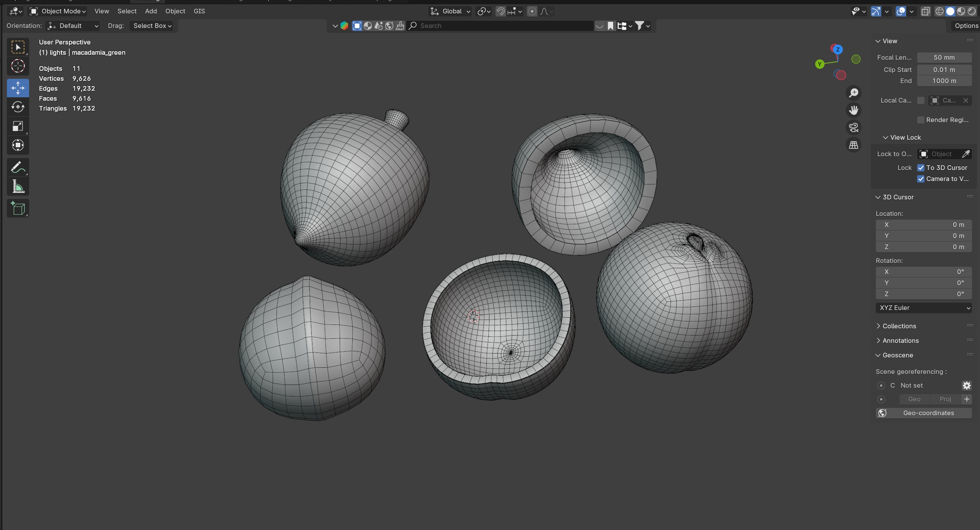Click the Focal Length 50 mm field
Viewport: 980px width, 530px height.
[944, 57]
